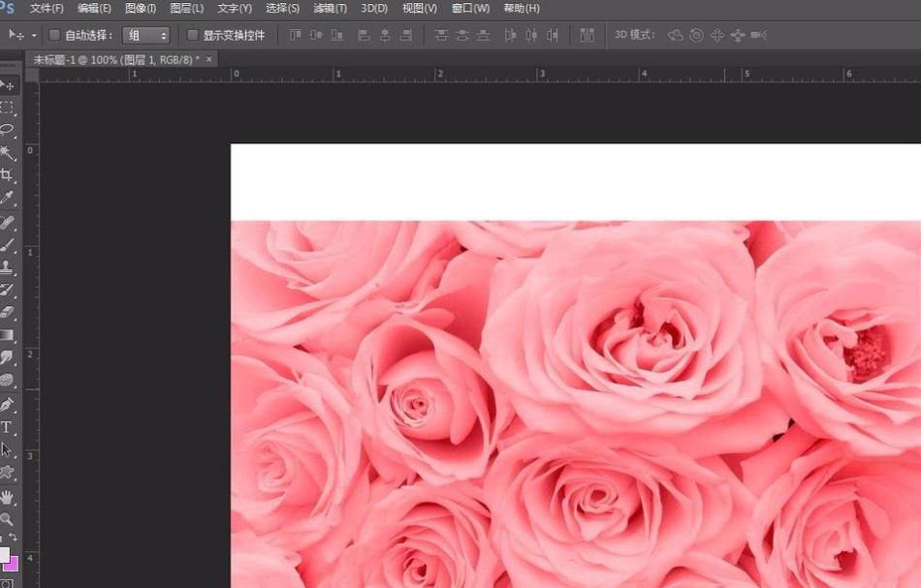Close the 未标题-1 document tab
The width and height of the screenshot is (921, 588).
click(208, 59)
